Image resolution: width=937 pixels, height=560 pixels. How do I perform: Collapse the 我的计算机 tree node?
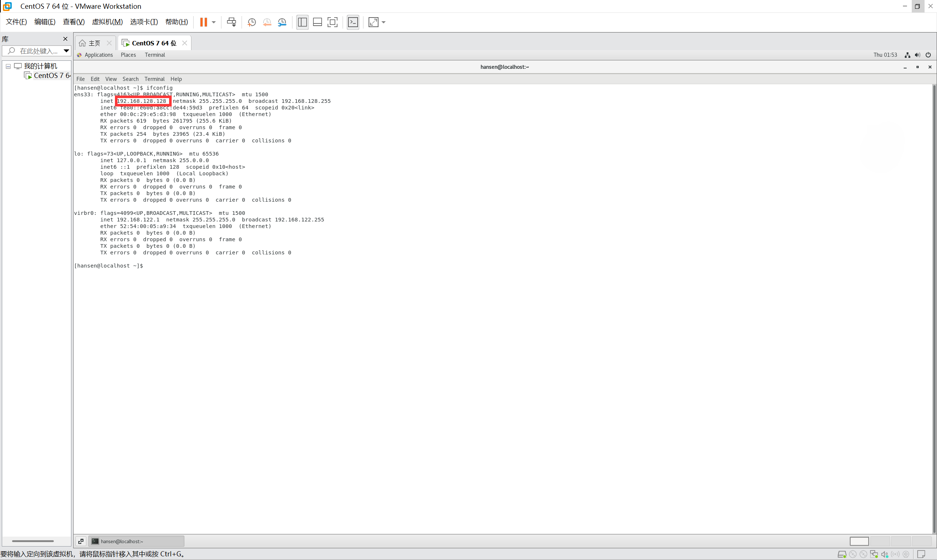(x=8, y=66)
